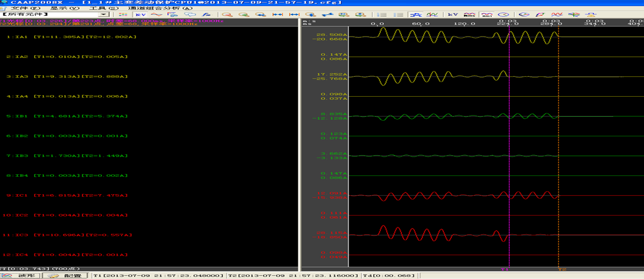Viewport: 644px width, 279px height.
Task: Click the orange T2 cursor marker label
Action: (562, 269)
